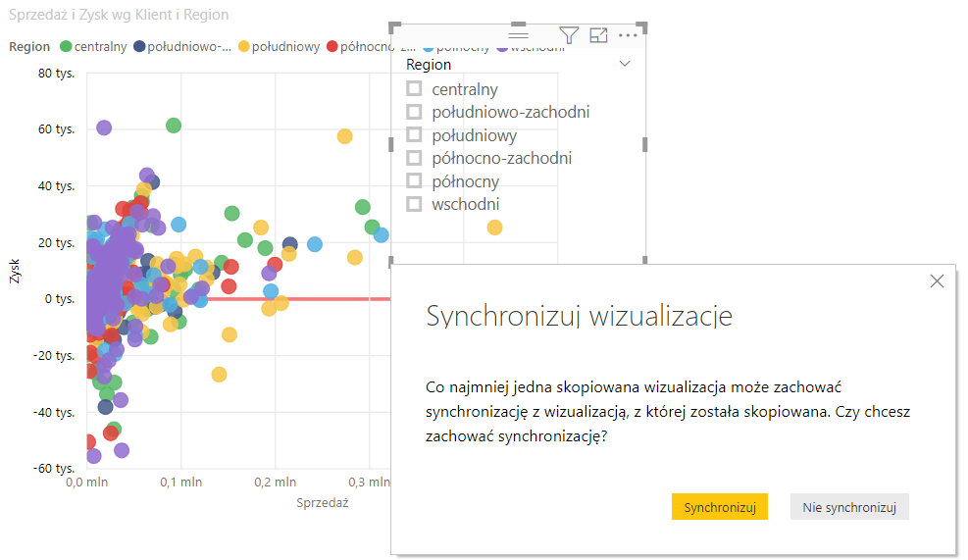Click the slicer's right-middle resize handle
Viewport: 968px width, 560px height.
click(x=645, y=144)
